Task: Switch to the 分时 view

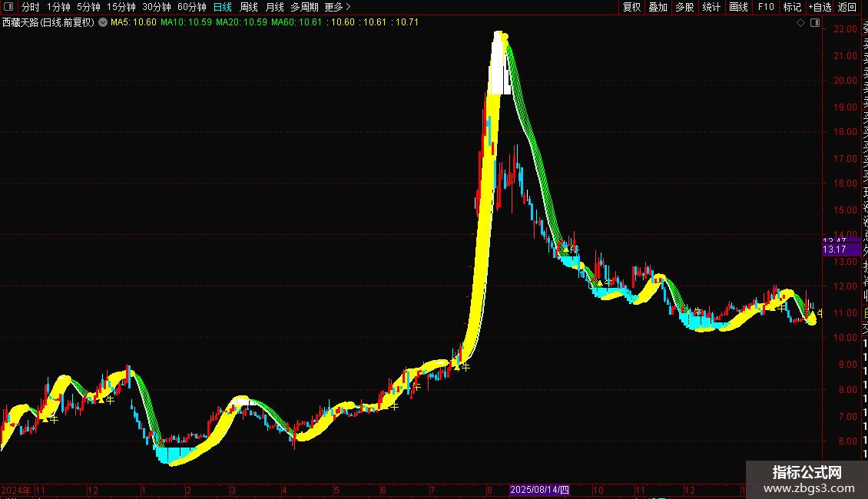Action: pyautogui.click(x=30, y=7)
